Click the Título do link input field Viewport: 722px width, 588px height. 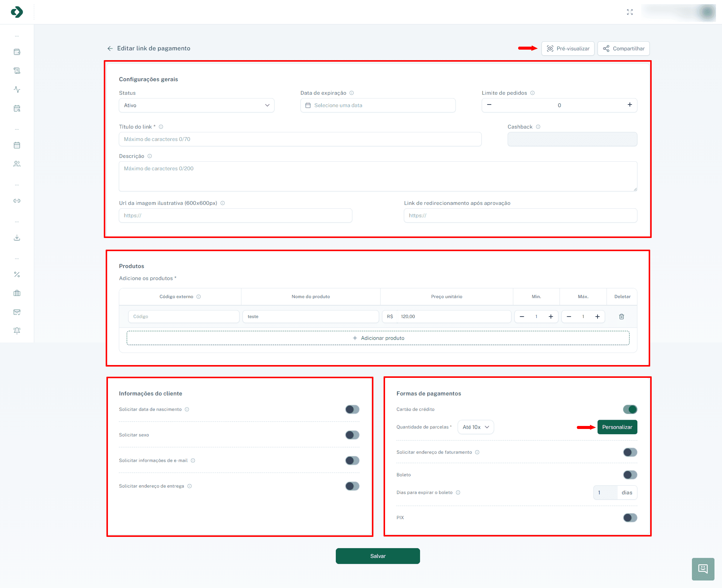[x=300, y=139]
